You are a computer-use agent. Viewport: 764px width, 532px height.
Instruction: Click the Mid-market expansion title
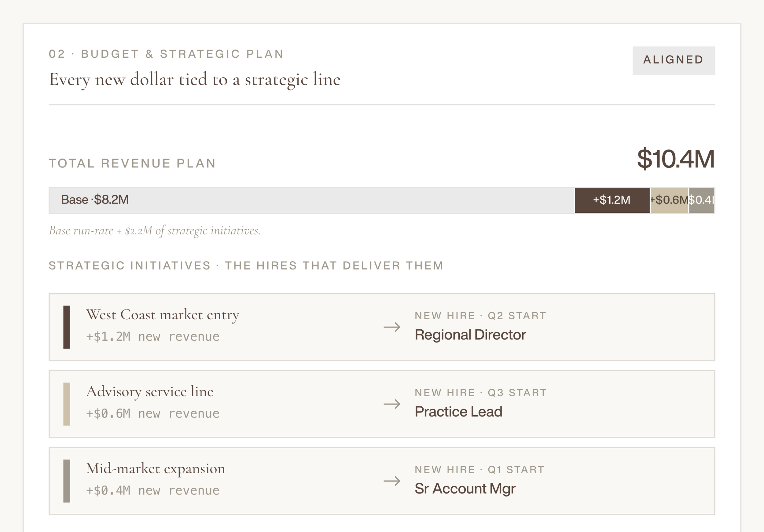(x=155, y=469)
